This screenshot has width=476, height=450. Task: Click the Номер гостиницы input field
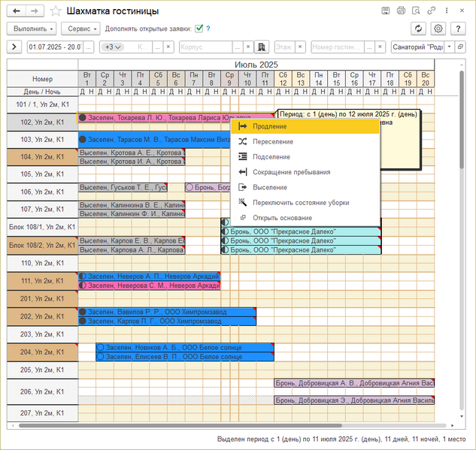point(338,47)
